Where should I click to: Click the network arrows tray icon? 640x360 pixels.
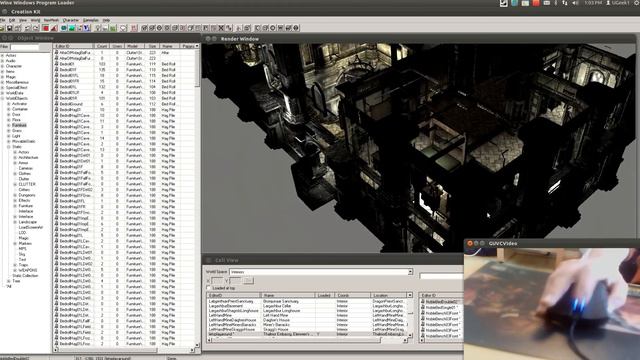tap(565, 3)
